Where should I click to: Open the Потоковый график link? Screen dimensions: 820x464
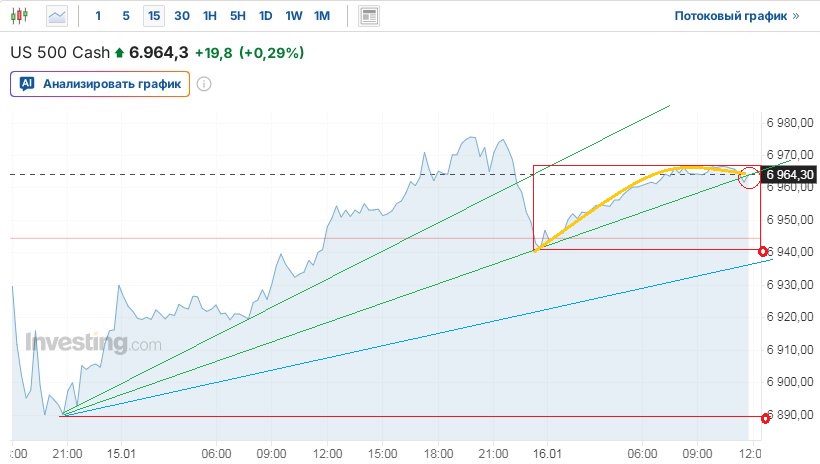click(x=730, y=16)
